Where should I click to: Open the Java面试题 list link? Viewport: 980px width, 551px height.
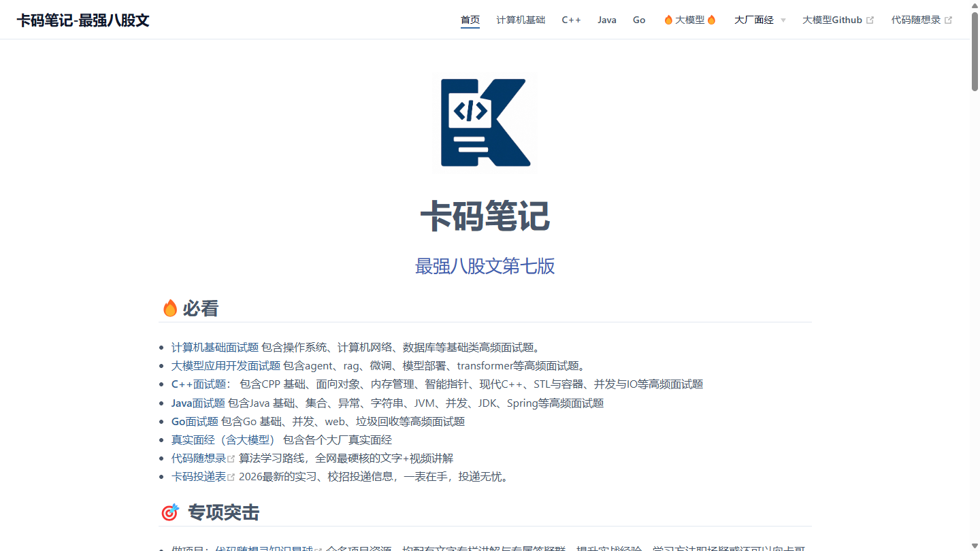click(x=198, y=403)
